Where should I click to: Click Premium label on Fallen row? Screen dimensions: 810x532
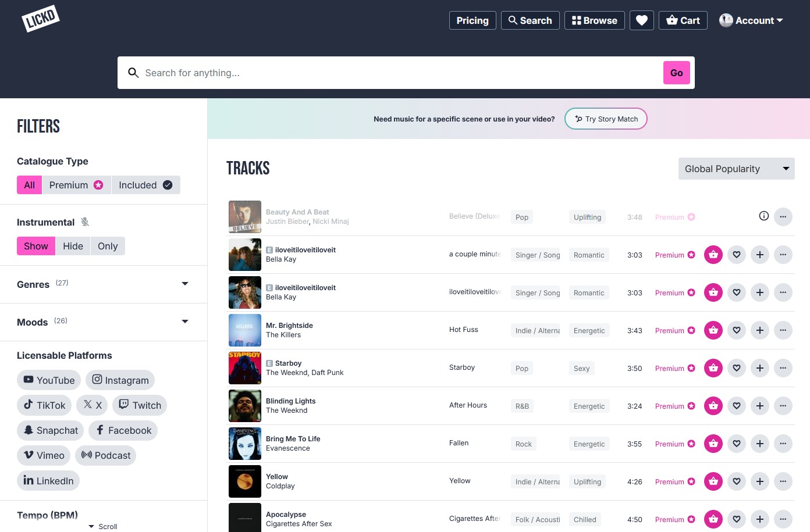[x=675, y=444]
